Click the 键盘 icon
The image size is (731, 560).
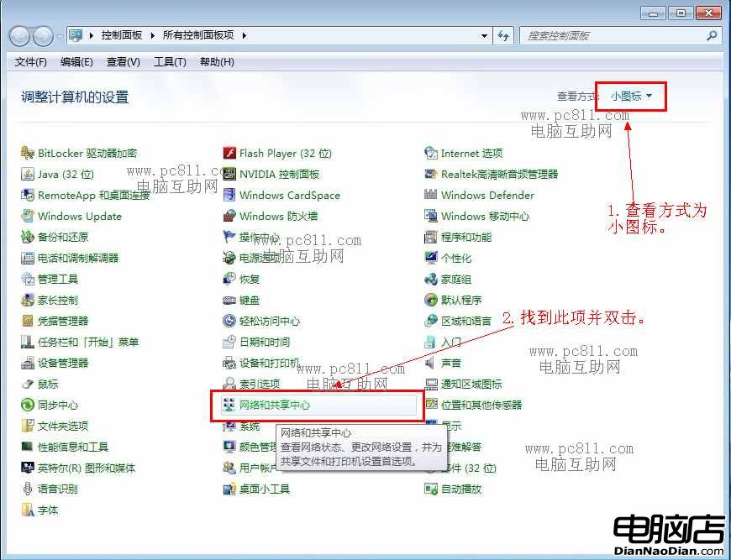[x=229, y=300]
